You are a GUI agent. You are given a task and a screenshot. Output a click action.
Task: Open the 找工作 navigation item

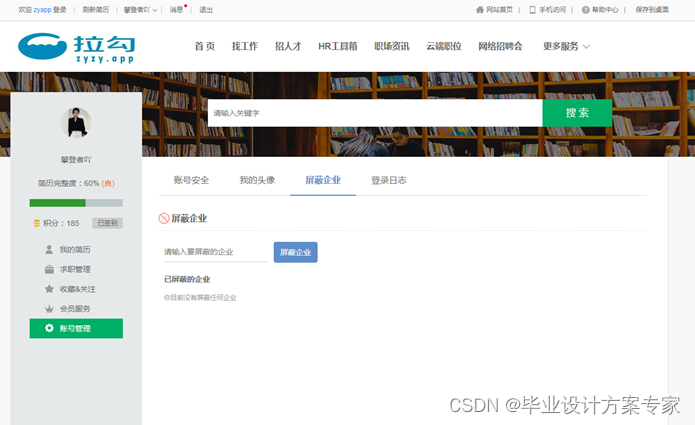245,46
